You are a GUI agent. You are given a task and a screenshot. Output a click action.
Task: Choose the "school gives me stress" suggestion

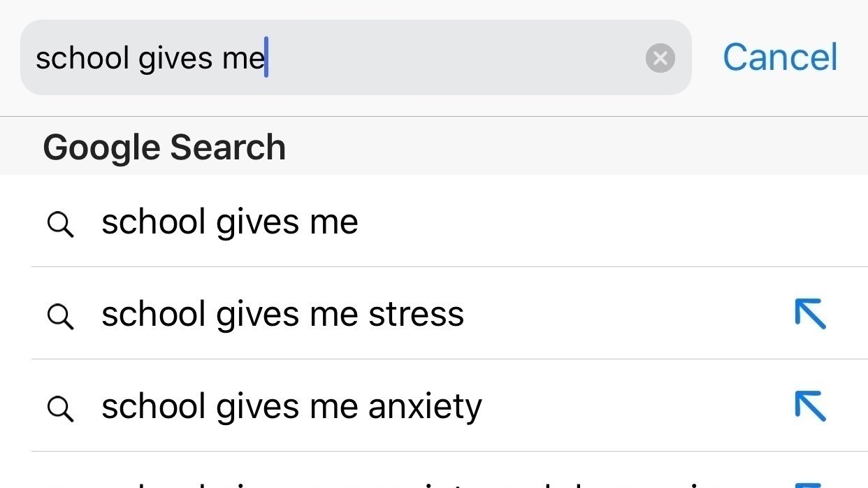pos(282,315)
